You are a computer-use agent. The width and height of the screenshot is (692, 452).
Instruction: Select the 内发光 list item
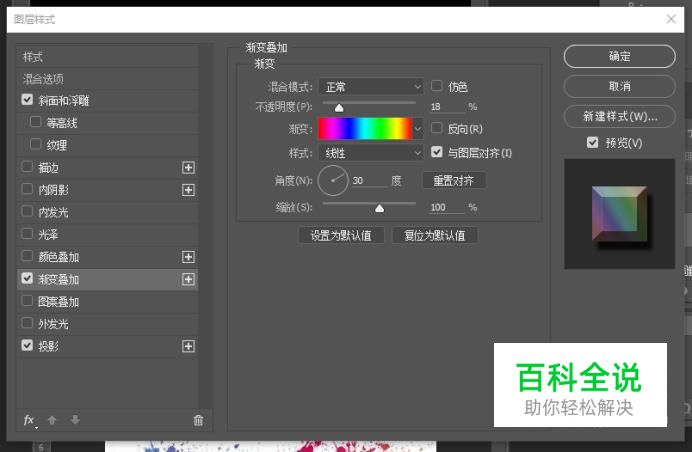point(107,212)
